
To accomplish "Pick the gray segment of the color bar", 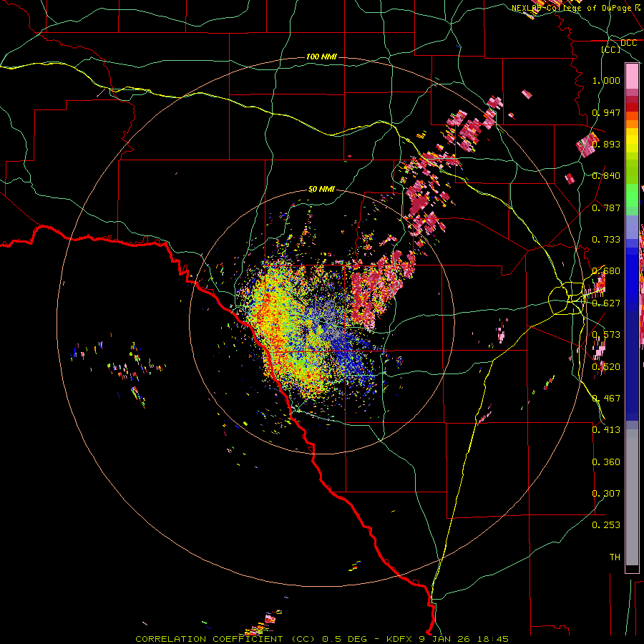I will 632,497.
